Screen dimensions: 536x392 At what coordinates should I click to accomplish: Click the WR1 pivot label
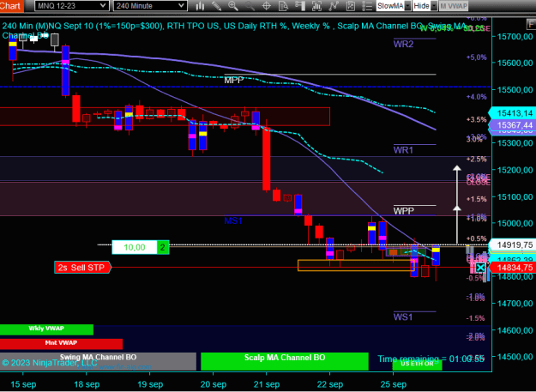point(403,150)
